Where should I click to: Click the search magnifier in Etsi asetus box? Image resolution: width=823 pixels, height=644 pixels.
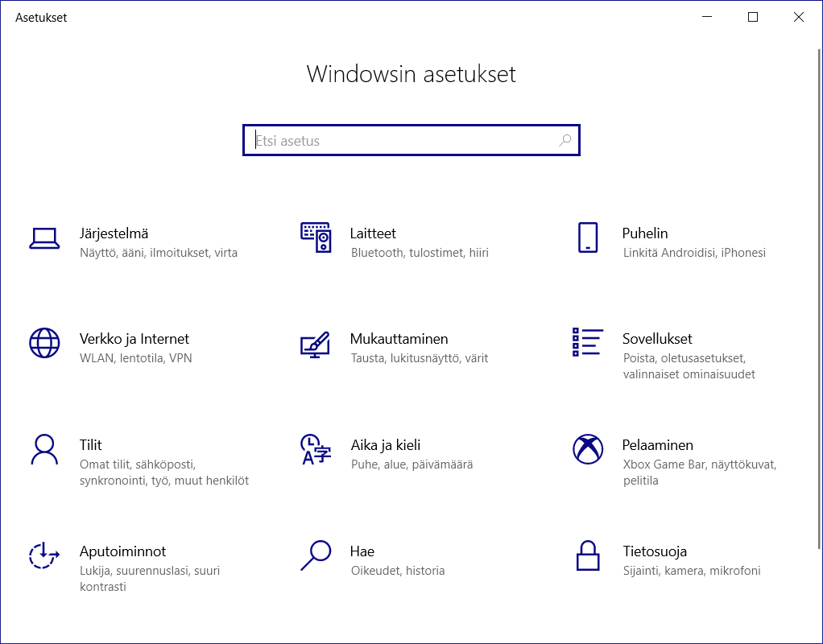click(x=565, y=140)
